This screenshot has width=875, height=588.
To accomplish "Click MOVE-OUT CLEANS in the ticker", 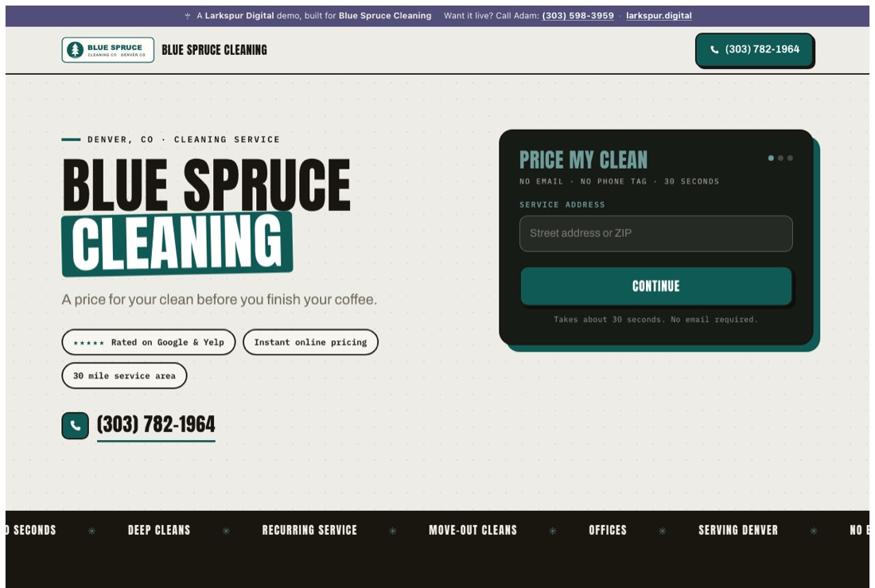I will [472, 531].
